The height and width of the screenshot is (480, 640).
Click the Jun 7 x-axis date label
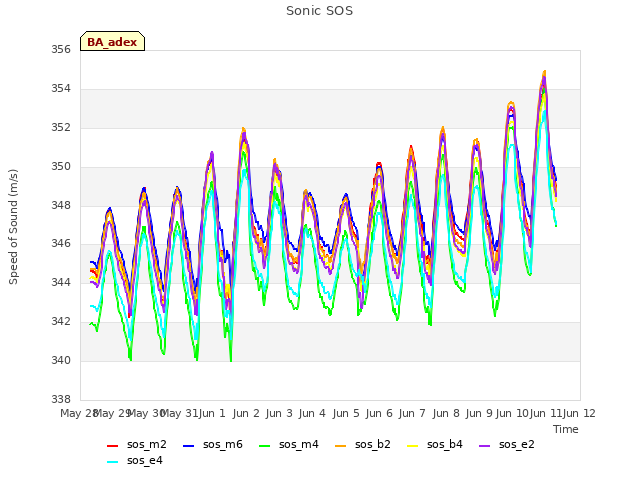(x=412, y=413)
